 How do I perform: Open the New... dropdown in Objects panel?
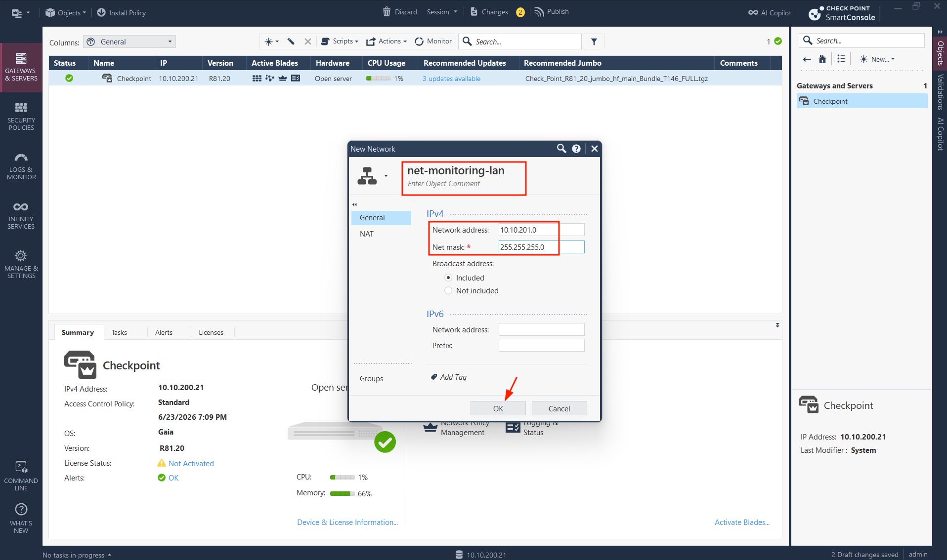coord(877,59)
